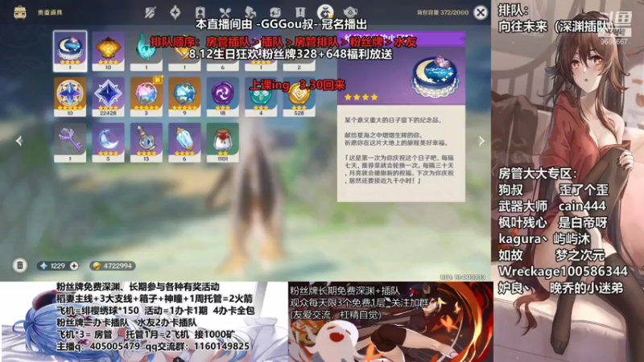Go to next inventory page with right arrow

tap(481, 141)
